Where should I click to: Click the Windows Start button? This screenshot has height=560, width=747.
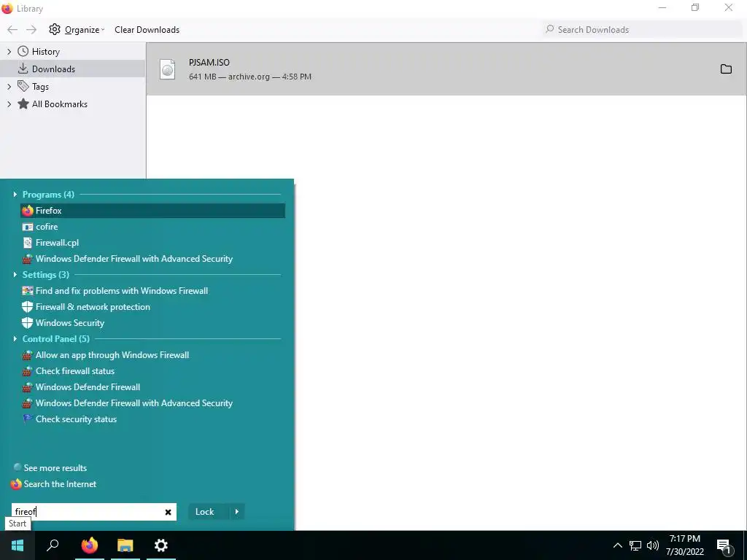18,545
